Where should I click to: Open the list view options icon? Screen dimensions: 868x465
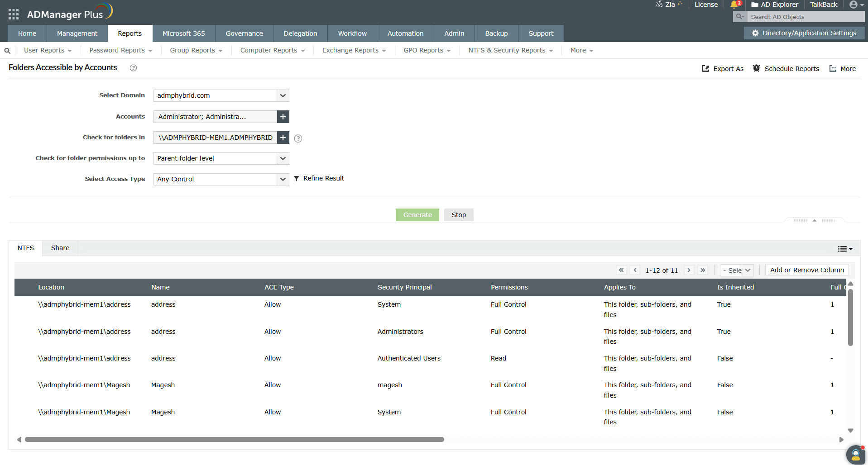[x=845, y=249]
